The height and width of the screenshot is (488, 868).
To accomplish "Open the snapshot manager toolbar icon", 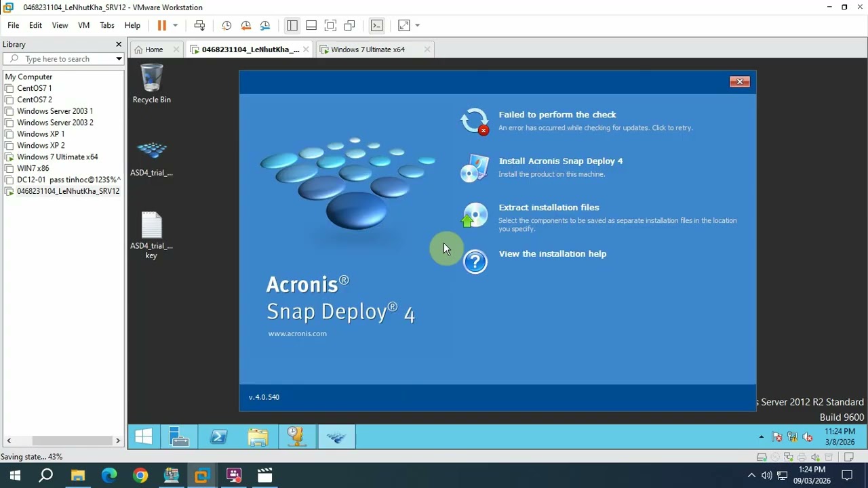I will click(265, 25).
